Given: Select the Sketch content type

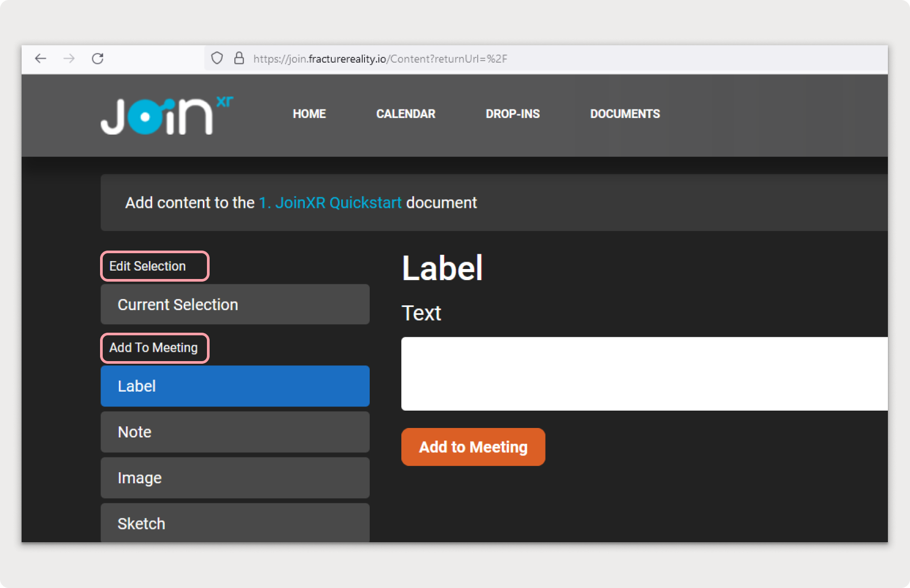Looking at the screenshot, I should (x=234, y=523).
